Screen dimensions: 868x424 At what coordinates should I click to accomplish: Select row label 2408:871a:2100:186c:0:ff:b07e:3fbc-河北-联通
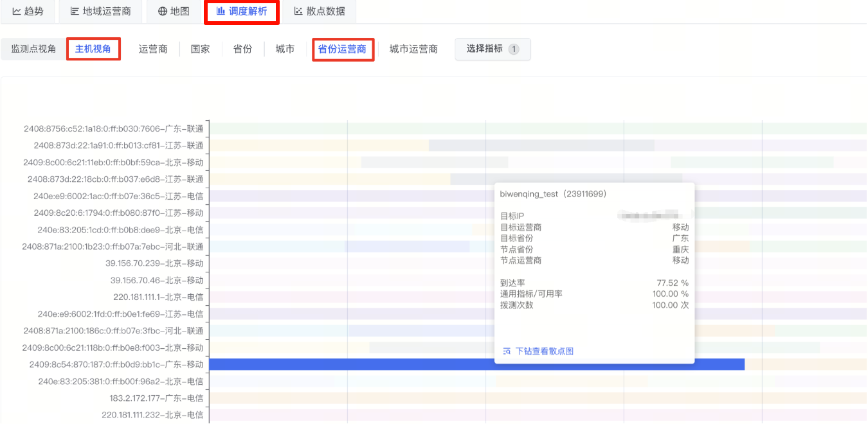pos(113,331)
